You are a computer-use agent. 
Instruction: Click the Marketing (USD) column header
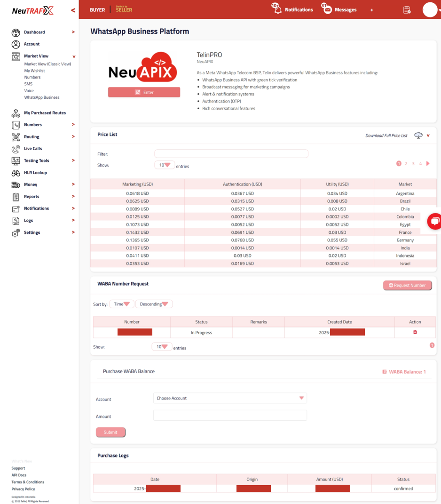[137, 184]
